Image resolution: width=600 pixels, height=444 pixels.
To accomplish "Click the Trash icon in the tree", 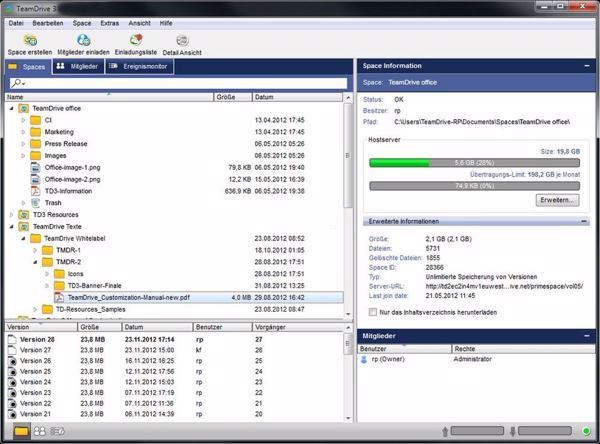I will click(x=36, y=203).
